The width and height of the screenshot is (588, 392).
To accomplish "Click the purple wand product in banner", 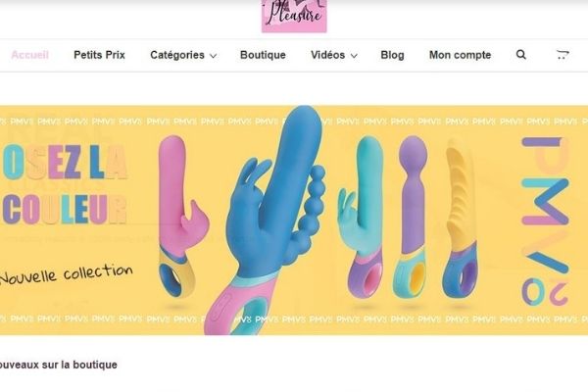I will [412, 217].
